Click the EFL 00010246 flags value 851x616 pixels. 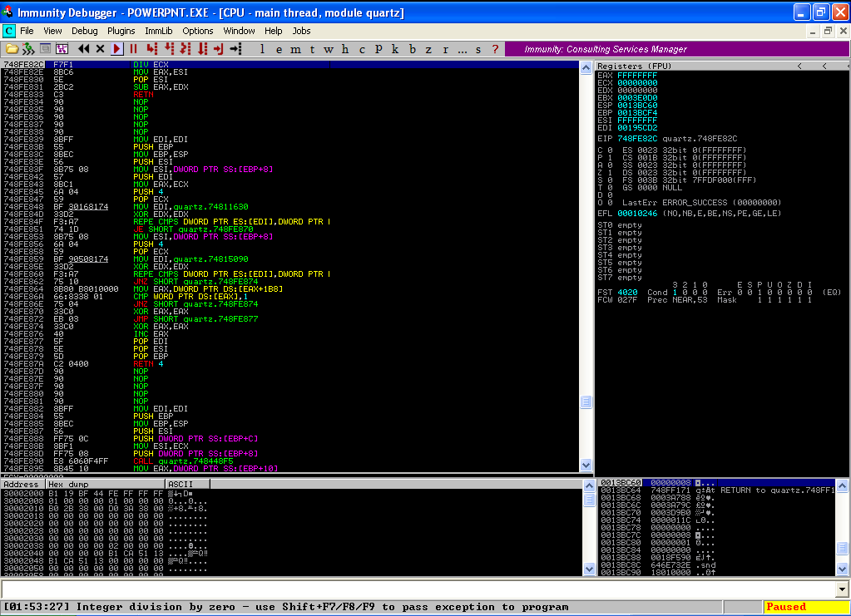pyautogui.click(x=637, y=214)
